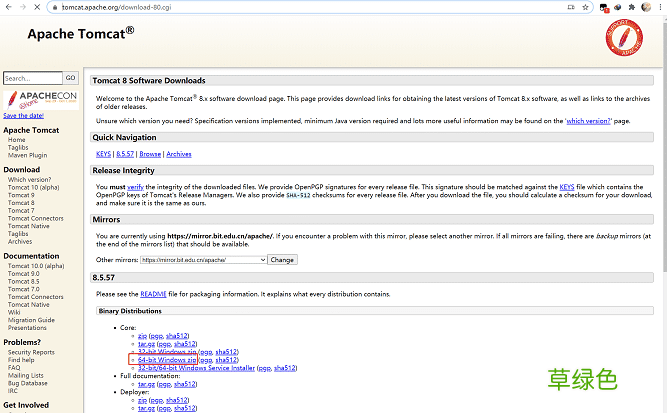
Task: Select Tomcat 9 in Download sidebar
Action: pos(21,194)
